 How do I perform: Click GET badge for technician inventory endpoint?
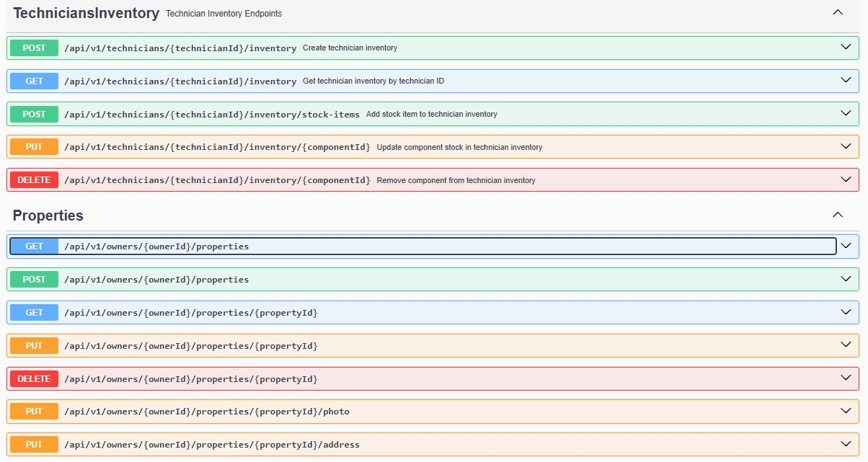coord(34,81)
